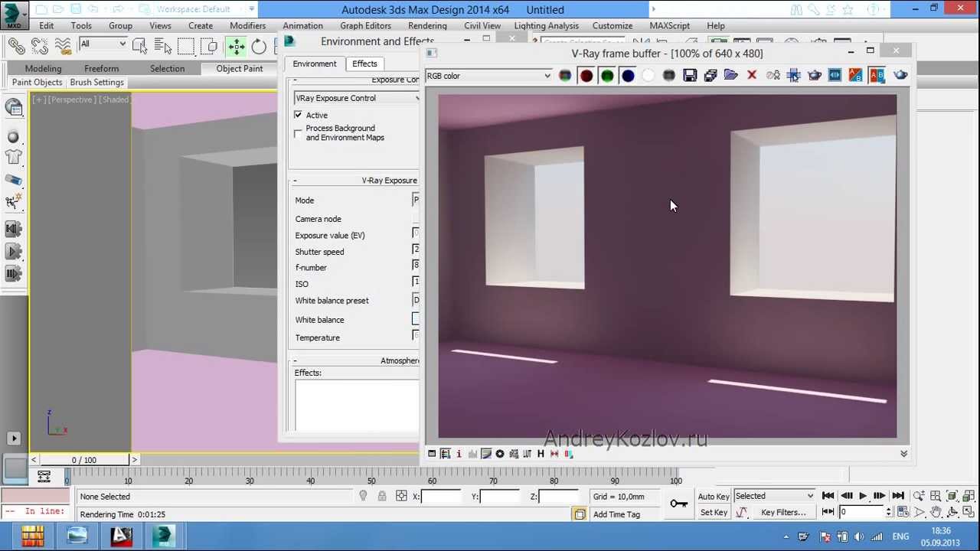Activate the Select and Rotate tool
Viewport: 980px width, 551px height.
pyautogui.click(x=259, y=47)
